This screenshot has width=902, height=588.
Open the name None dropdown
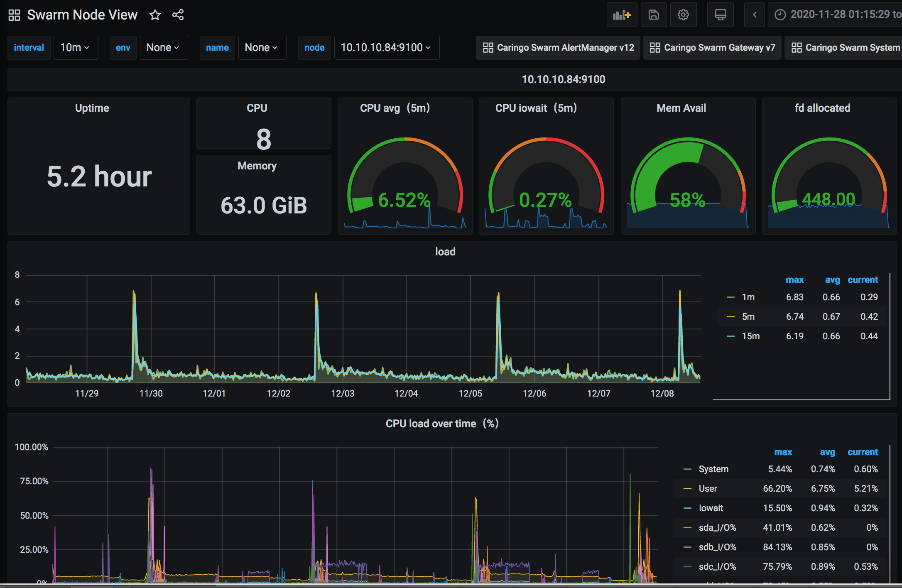(x=262, y=48)
